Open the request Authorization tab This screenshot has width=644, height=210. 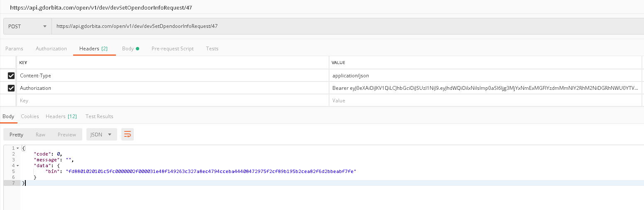click(x=51, y=49)
